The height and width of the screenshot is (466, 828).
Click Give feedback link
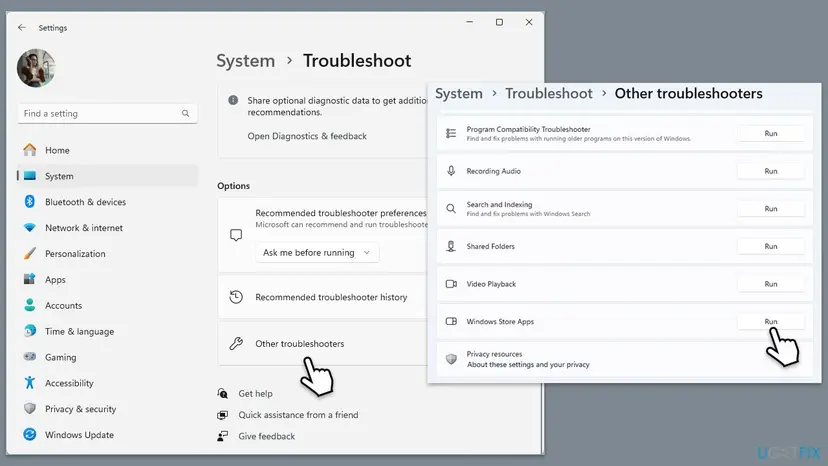pos(267,436)
